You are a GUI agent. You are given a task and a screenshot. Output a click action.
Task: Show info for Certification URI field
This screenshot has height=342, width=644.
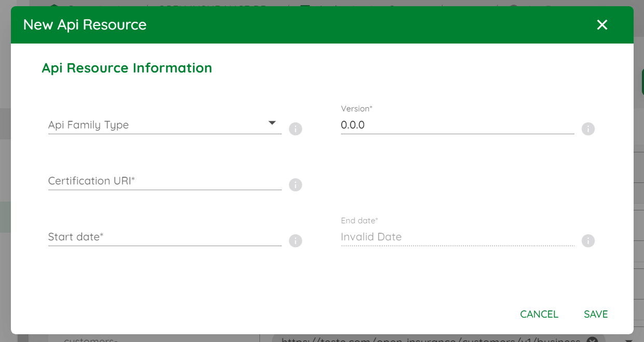pyautogui.click(x=295, y=184)
